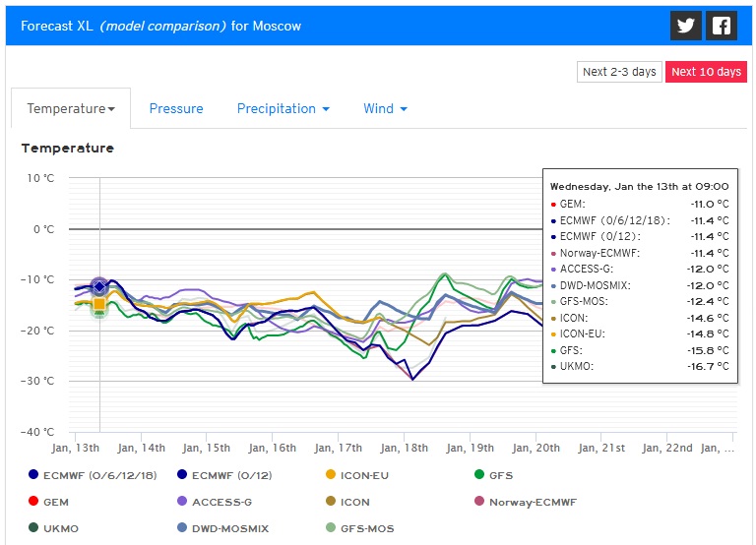Toggle DWD-MOSMIX series in legend
Image resolution: width=756 pixels, height=545 pixels.
(222, 528)
